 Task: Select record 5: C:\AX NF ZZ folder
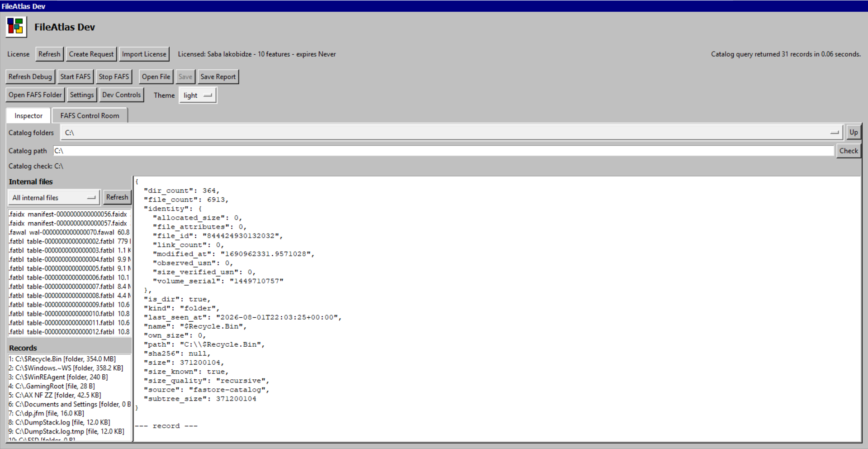[70, 395]
